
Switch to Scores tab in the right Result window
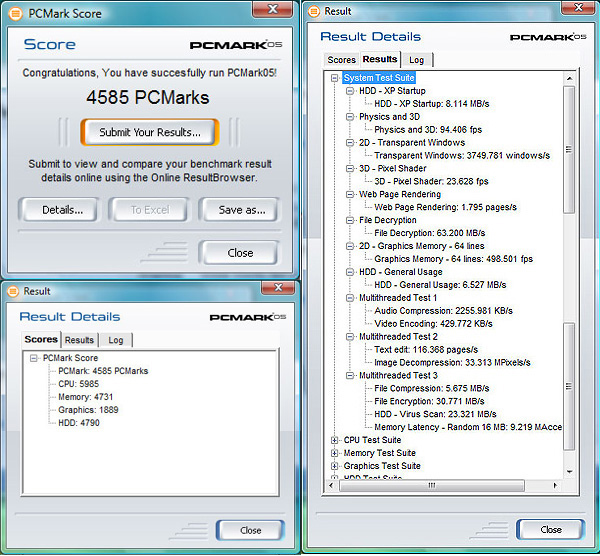pos(341,60)
